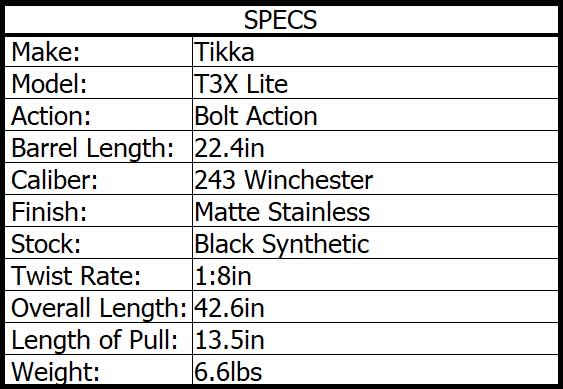Click the 42.6in overall length value

pyautogui.click(x=229, y=308)
